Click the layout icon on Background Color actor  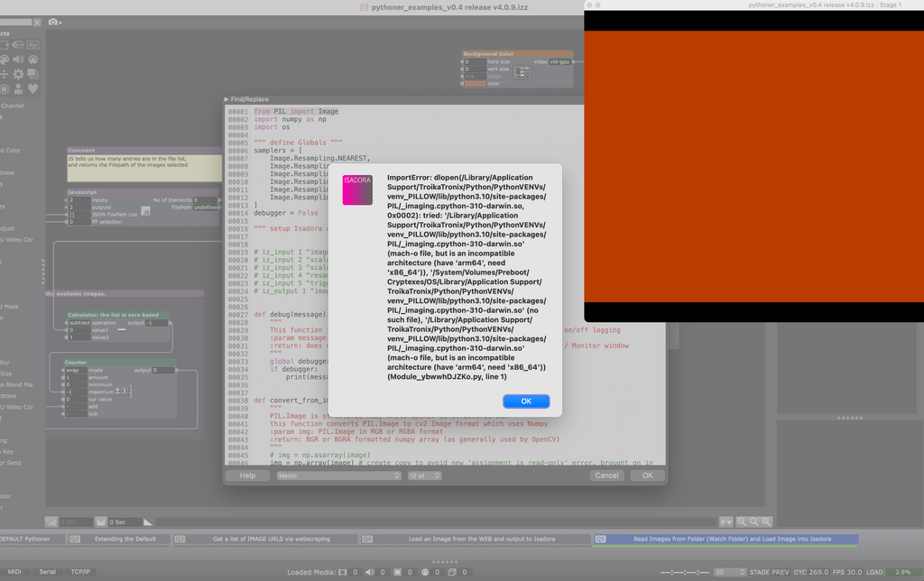tap(522, 72)
